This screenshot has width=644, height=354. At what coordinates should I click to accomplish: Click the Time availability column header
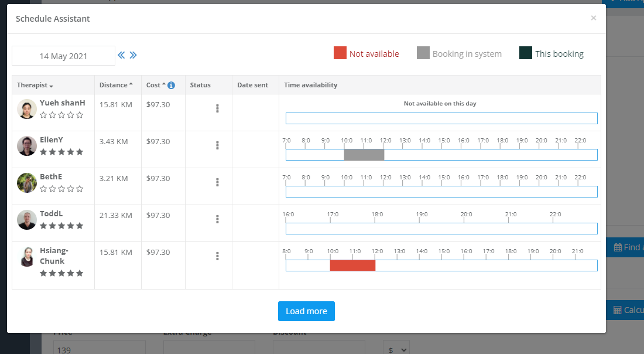pos(310,85)
